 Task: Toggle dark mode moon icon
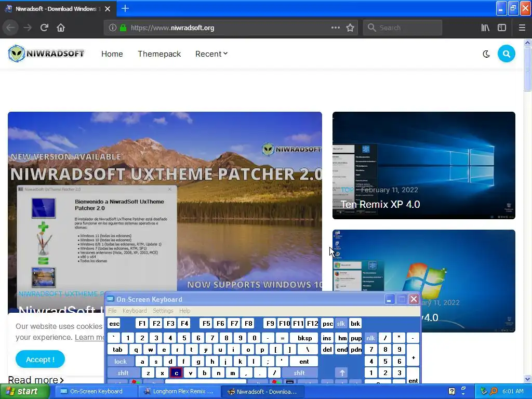(486, 54)
